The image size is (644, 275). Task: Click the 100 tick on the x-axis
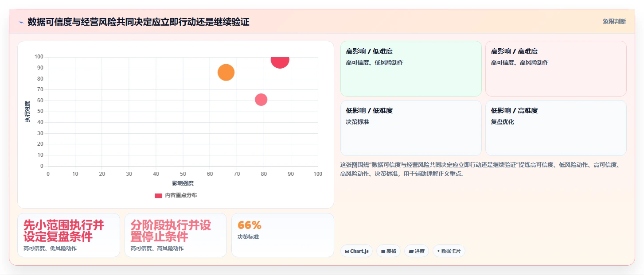(318, 174)
